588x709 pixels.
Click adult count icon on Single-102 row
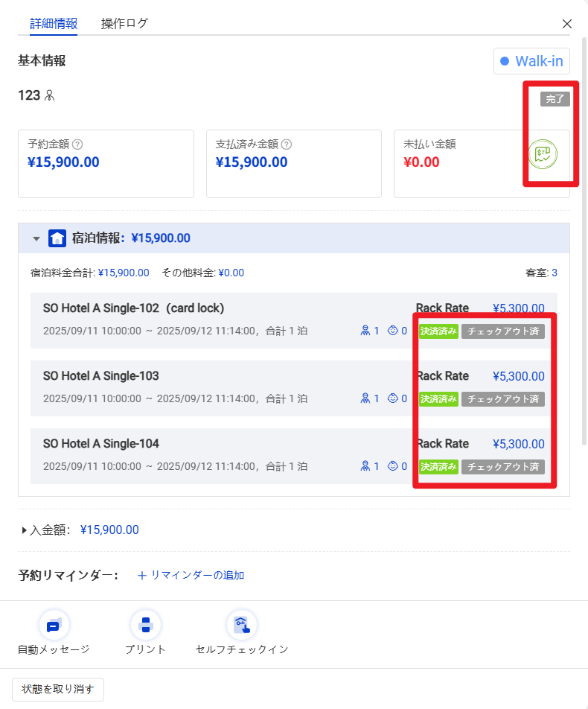coord(365,331)
